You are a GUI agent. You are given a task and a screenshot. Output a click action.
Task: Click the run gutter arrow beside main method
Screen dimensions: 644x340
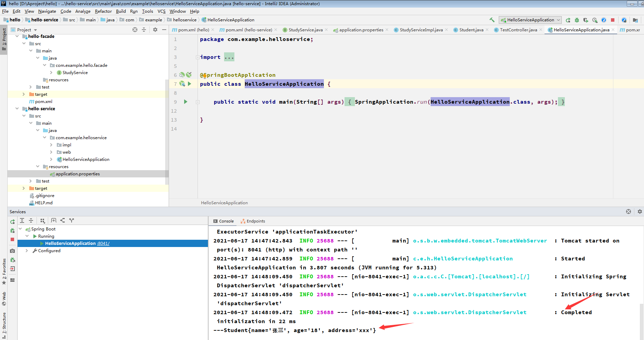186,102
